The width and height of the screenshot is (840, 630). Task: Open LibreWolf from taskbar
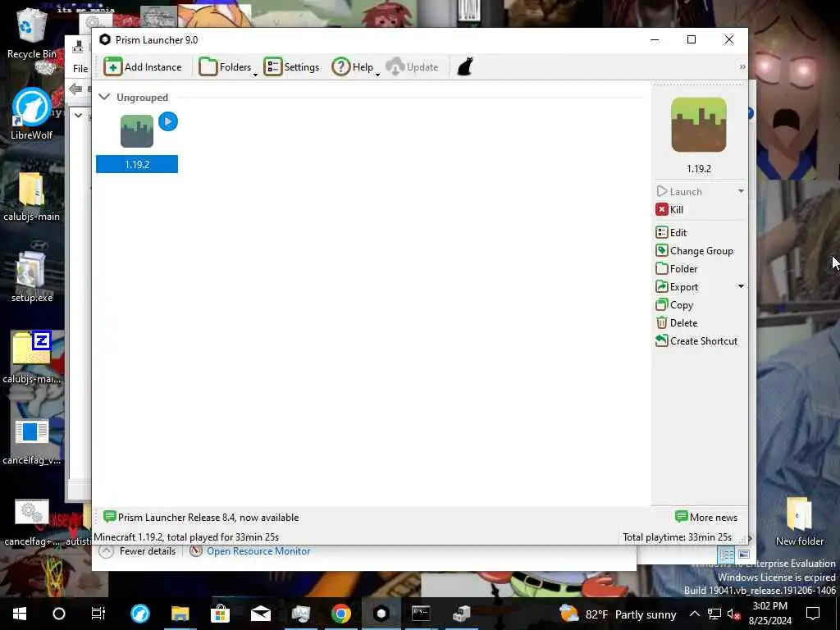point(140,614)
